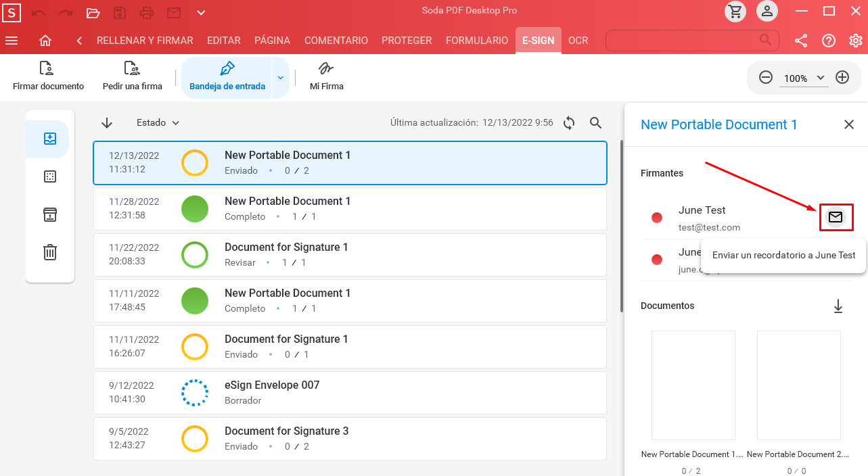Open the shopping cart icon

735,11
